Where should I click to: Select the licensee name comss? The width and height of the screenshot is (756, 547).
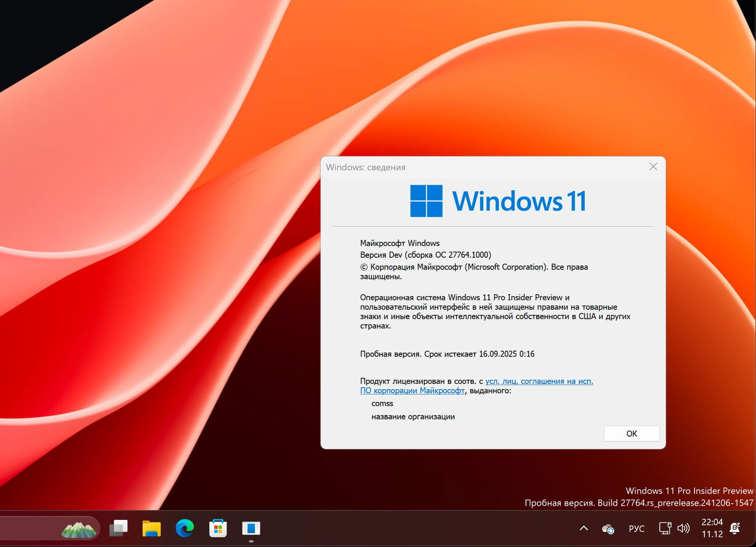pos(383,403)
